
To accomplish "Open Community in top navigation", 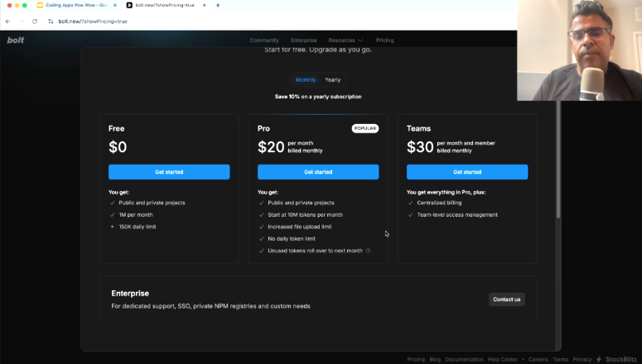I will [x=264, y=41].
